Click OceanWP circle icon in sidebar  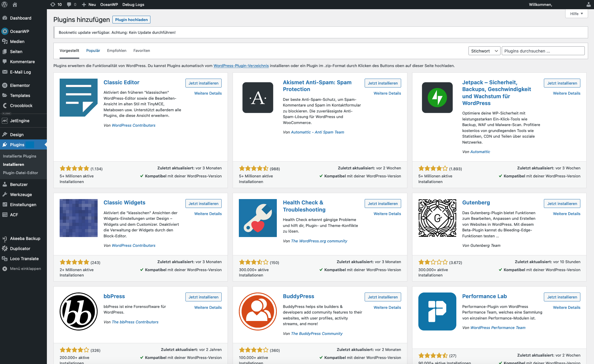[5, 31]
